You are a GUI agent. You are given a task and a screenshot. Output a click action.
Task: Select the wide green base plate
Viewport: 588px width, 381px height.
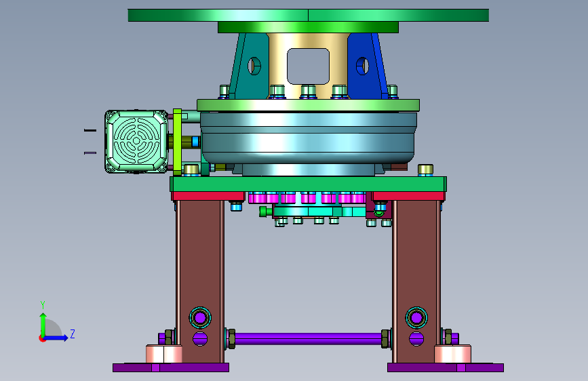tap(309, 184)
